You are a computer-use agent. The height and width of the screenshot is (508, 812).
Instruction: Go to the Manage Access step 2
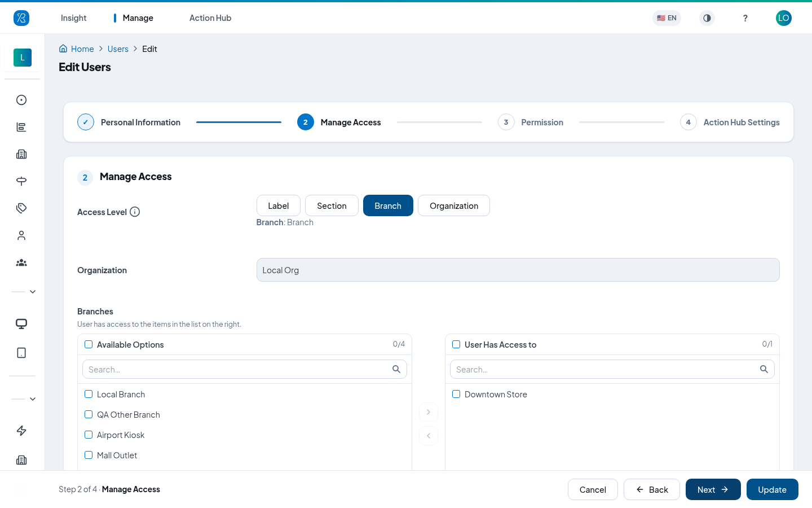(x=339, y=122)
